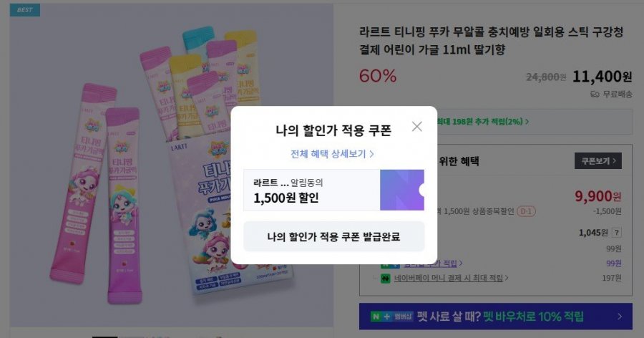Click the BEST badge on the product image
Image resolution: width=644 pixels, height=338 pixels.
coord(24,10)
